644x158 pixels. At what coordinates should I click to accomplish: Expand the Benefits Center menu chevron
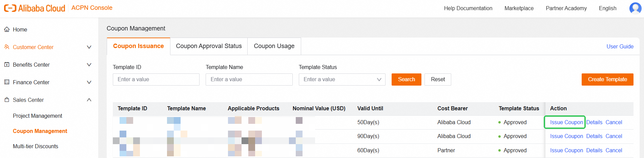coord(89,65)
